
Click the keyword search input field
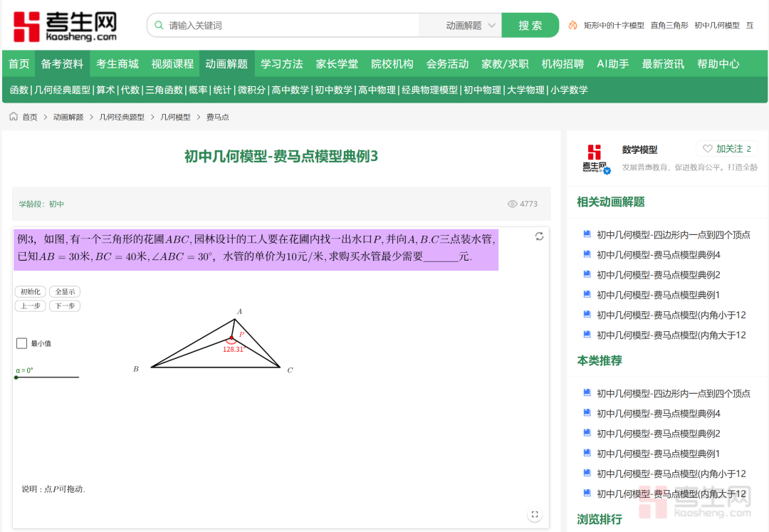pyautogui.click(x=292, y=26)
